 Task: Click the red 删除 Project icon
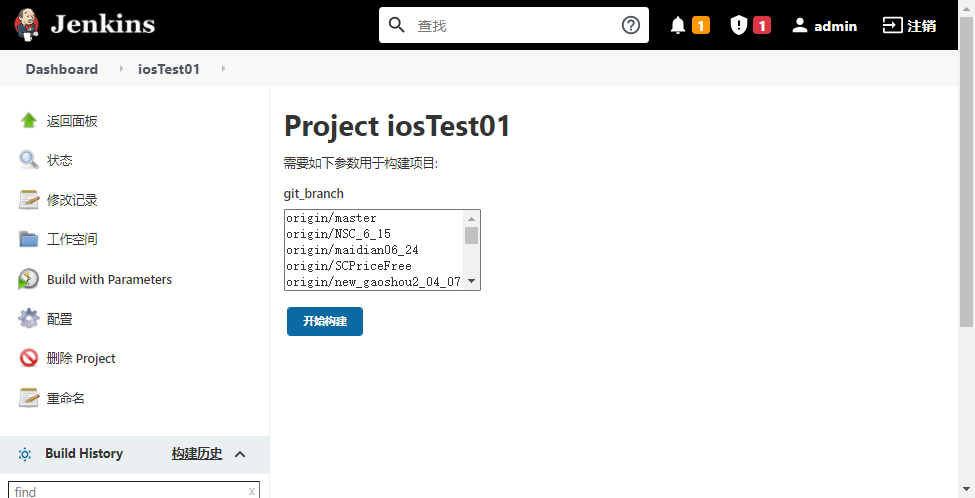click(29, 358)
